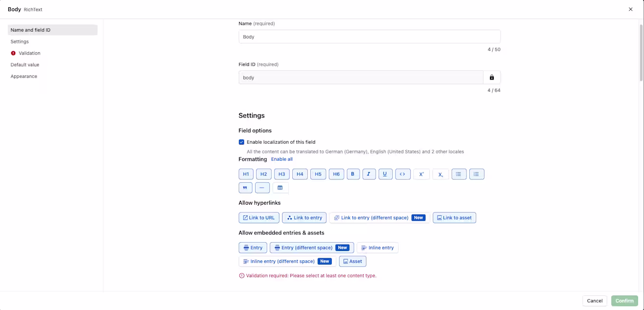
Task: Toggle the blockquote formatting icon
Action: pyautogui.click(x=245, y=188)
